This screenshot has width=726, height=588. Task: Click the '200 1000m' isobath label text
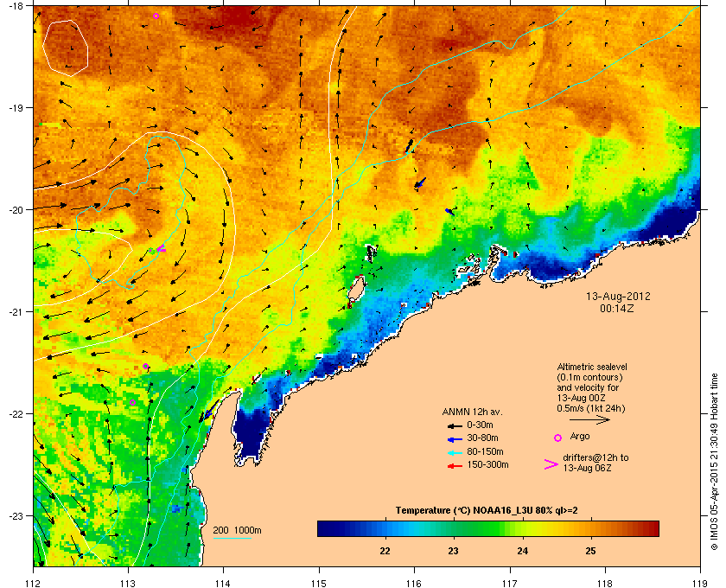pyautogui.click(x=237, y=531)
